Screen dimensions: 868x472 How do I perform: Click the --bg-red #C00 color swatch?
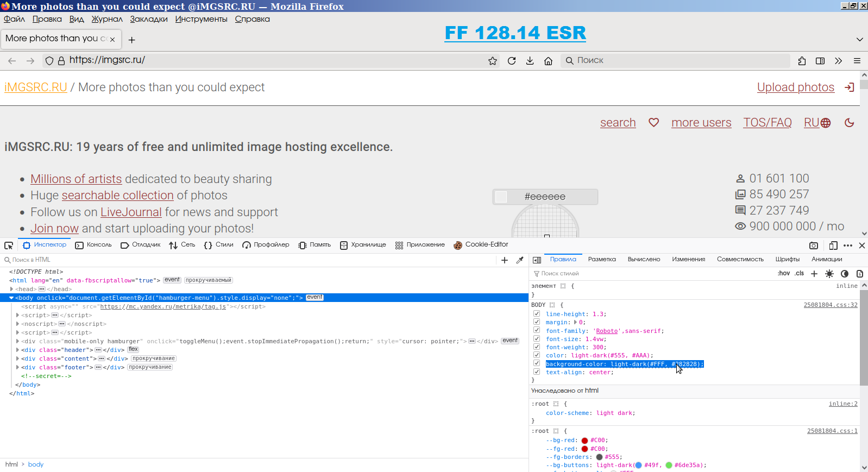pos(585,440)
